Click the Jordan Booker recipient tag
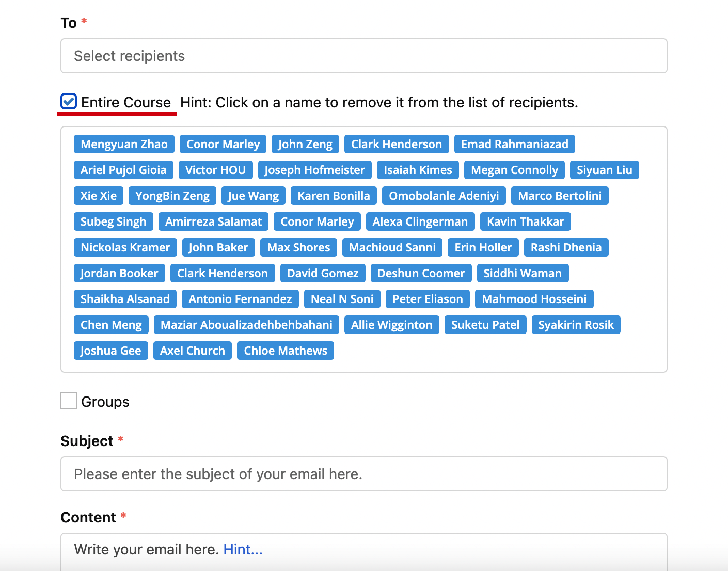The height and width of the screenshot is (571, 728). point(119,273)
